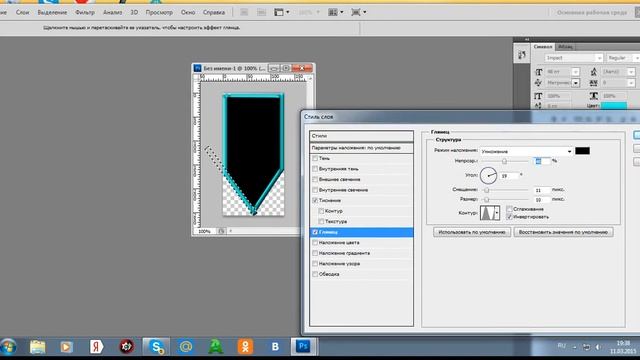Enable the Наложение градиента checkbox
This screenshot has width=640, height=360.
315,253
